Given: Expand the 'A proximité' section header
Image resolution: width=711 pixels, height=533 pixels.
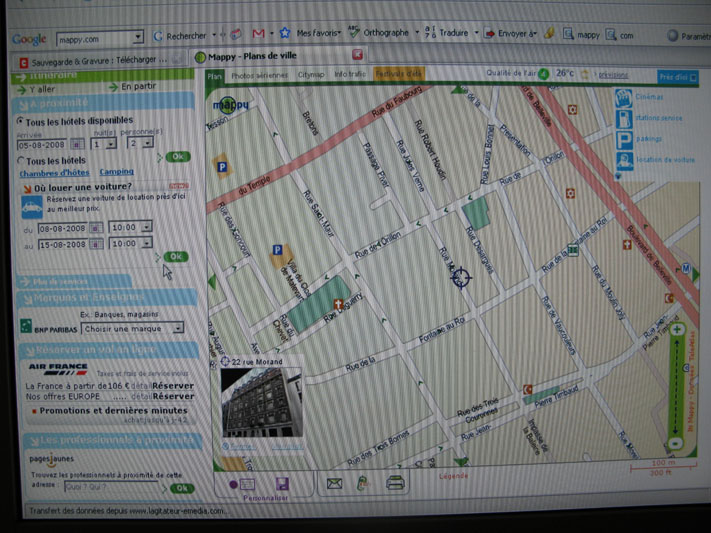Looking at the screenshot, I should coord(103,104).
